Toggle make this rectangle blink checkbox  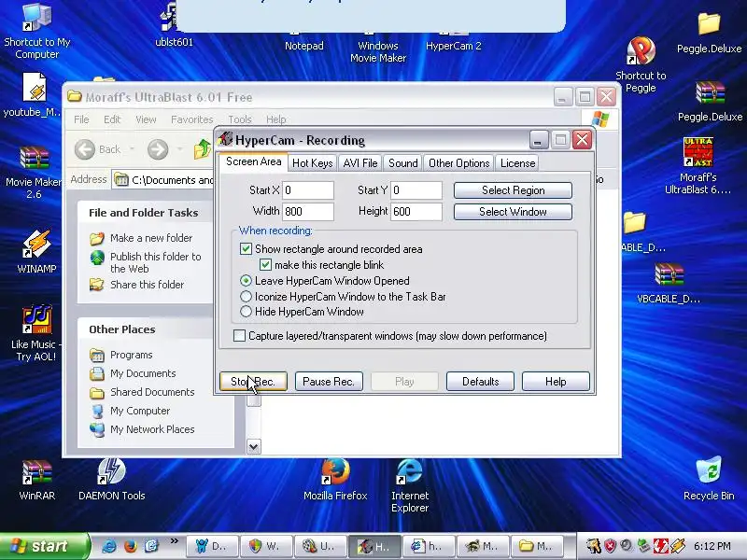[x=265, y=265]
